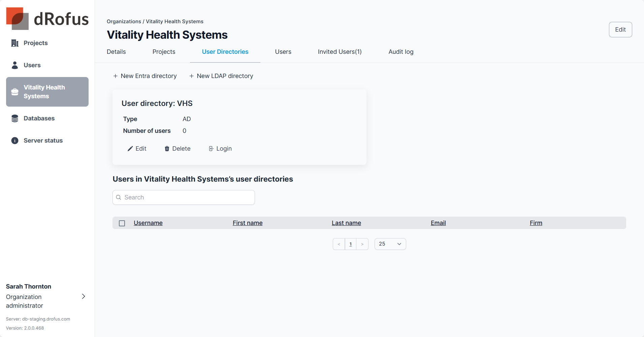The image size is (644, 337).
Task: Switch to the Invited Users(1) tab
Action: coord(340,52)
